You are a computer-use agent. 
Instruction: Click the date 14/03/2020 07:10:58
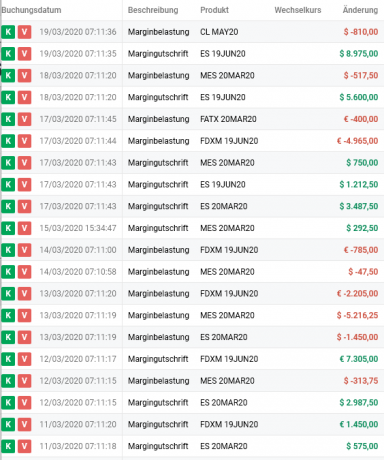(78, 272)
